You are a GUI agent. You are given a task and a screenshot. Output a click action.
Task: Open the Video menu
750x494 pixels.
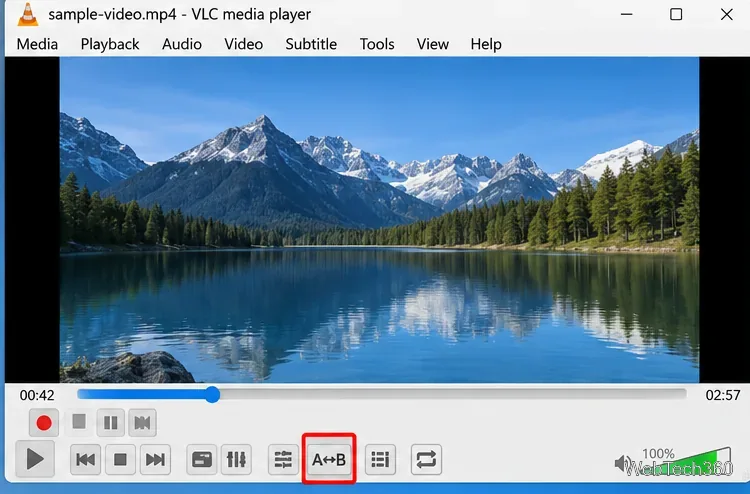(x=243, y=44)
